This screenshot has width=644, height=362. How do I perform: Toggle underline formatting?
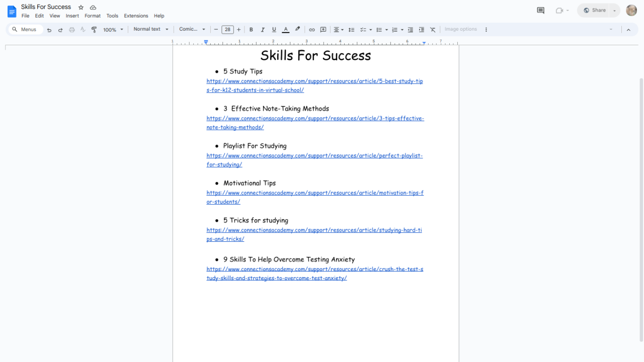click(274, 30)
